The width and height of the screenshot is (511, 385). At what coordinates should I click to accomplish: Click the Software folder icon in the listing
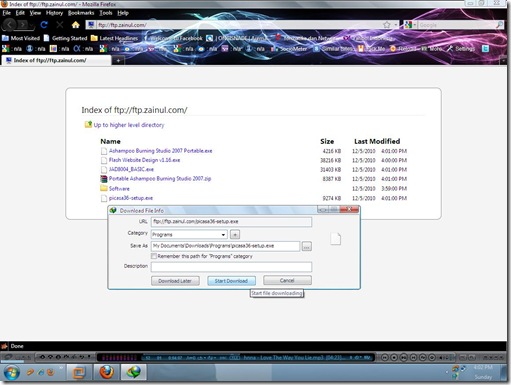click(104, 188)
